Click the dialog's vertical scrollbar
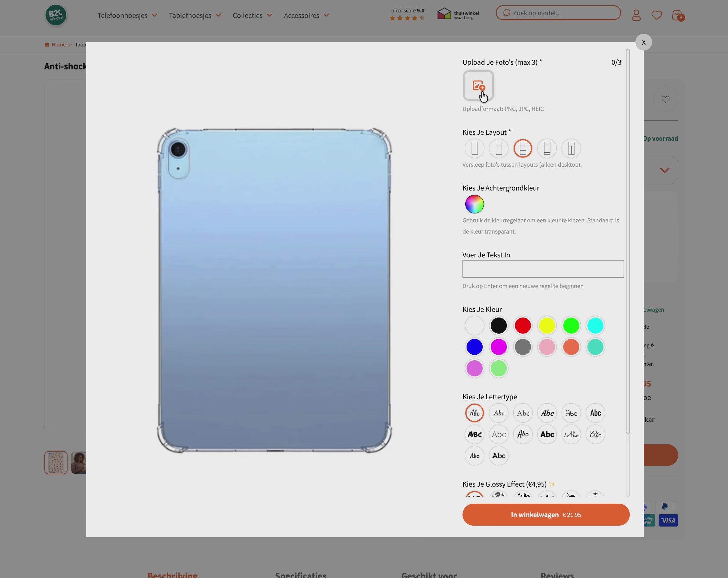 click(628, 241)
